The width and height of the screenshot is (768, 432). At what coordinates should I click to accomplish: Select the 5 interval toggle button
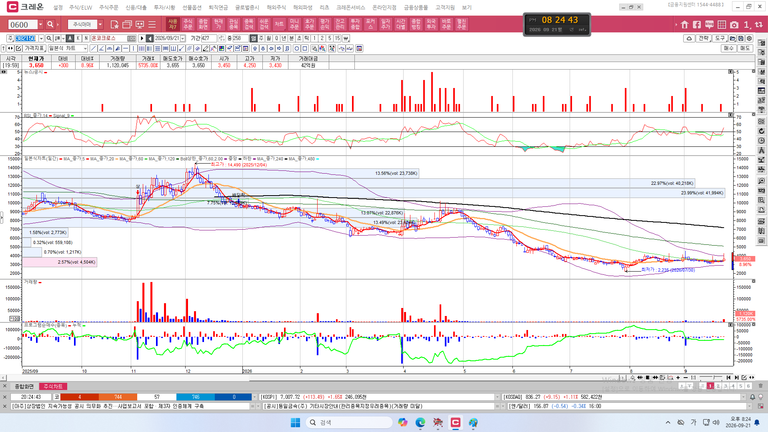pyautogui.click(x=330, y=38)
